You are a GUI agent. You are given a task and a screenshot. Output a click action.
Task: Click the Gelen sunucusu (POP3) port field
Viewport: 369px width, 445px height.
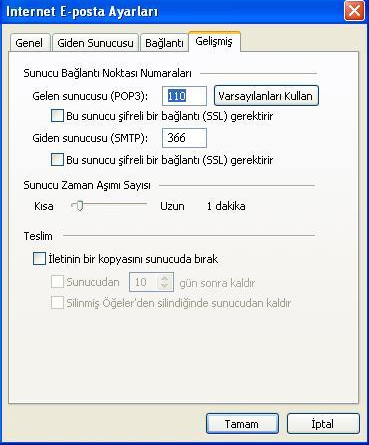(184, 96)
